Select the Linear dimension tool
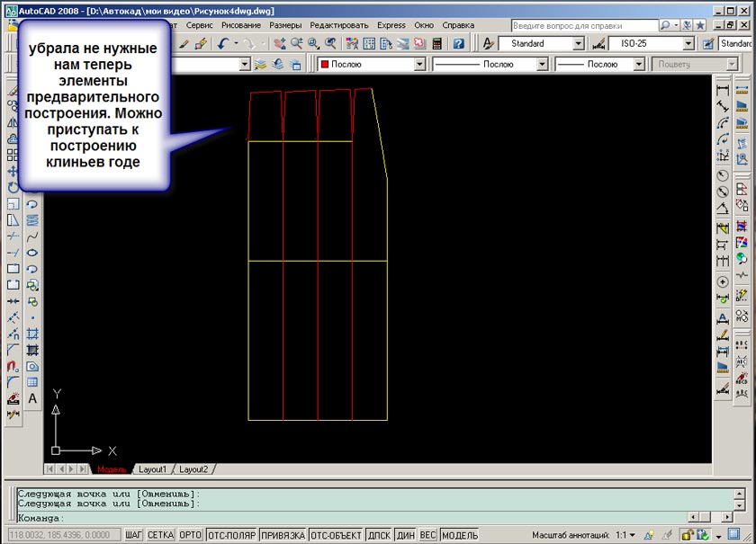The image size is (756, 544). [x=722, y=90]
